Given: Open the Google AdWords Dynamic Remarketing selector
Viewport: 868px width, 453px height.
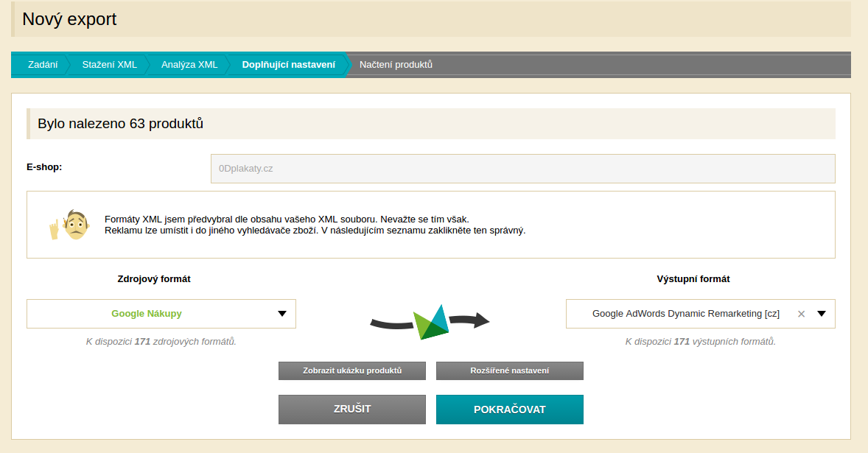Looking at the screenshot, I should click(x=685, y=314).
